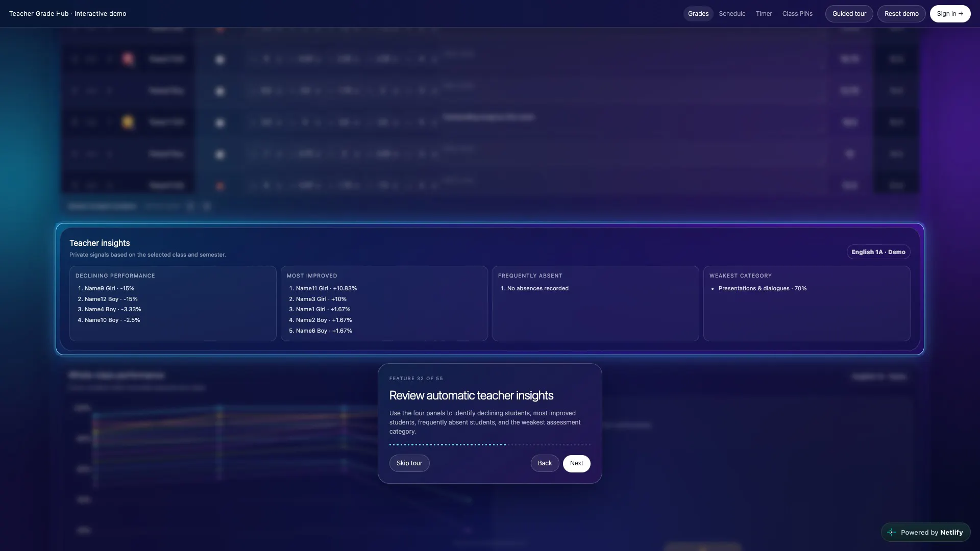Screen dimensions: 980x551
Task: Click Review automatic teacher insights title
Action: (471, 396)
